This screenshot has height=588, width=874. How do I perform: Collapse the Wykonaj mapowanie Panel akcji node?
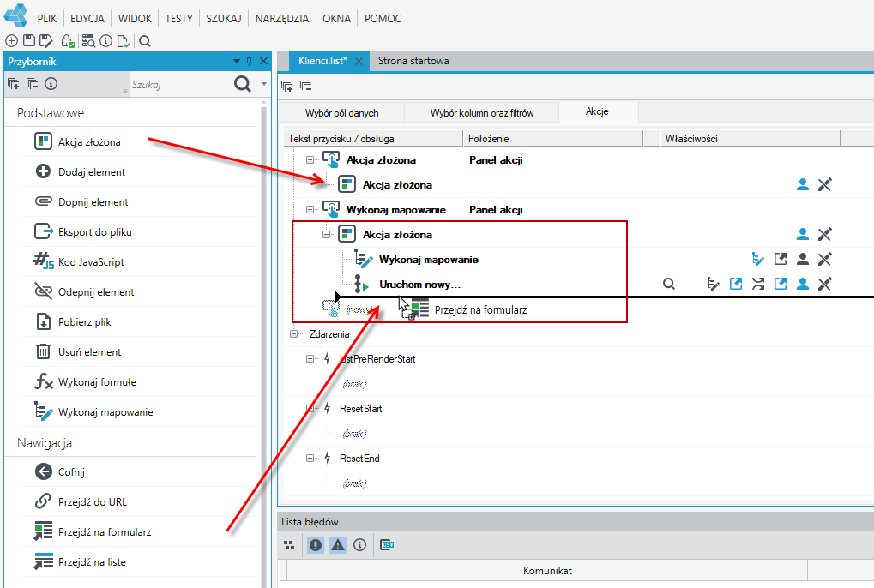pyautogui.click(x=310, y=210)
